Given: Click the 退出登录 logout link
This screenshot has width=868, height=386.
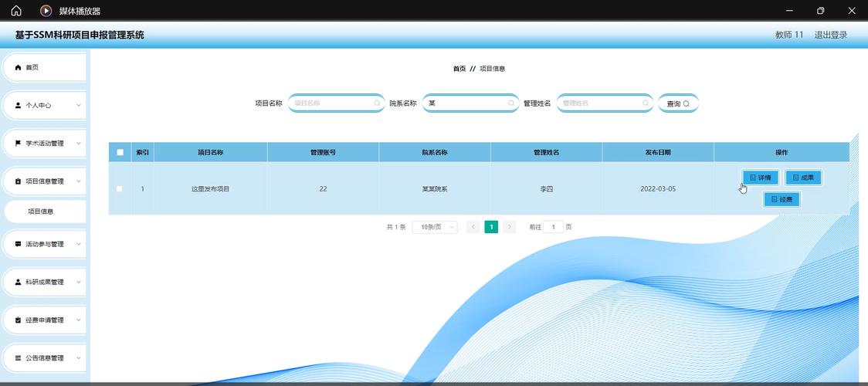Looking at the screenshot, I should click(831, 35).
